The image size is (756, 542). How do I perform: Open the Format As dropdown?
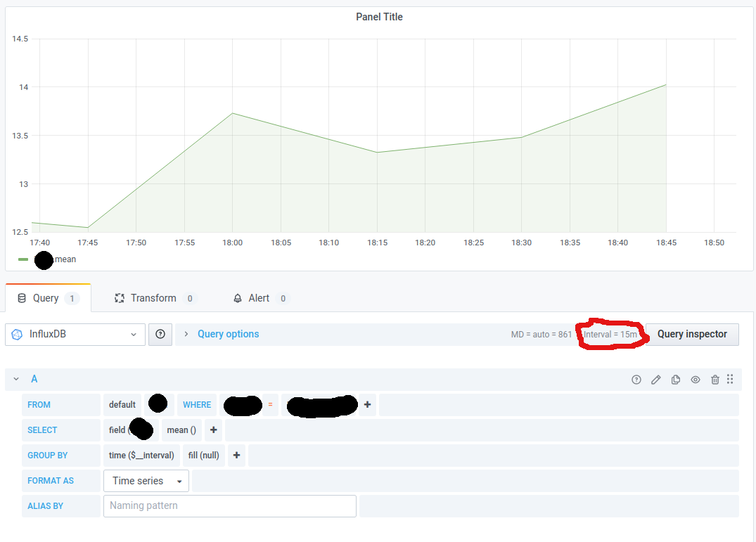pyautogui.click(x=146, y=481)
